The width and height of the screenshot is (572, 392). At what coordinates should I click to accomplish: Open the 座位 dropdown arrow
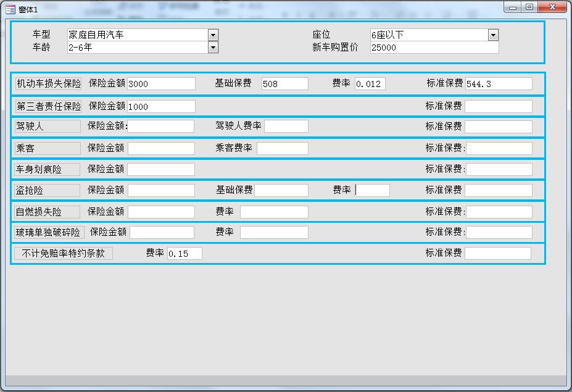[493, 35]
